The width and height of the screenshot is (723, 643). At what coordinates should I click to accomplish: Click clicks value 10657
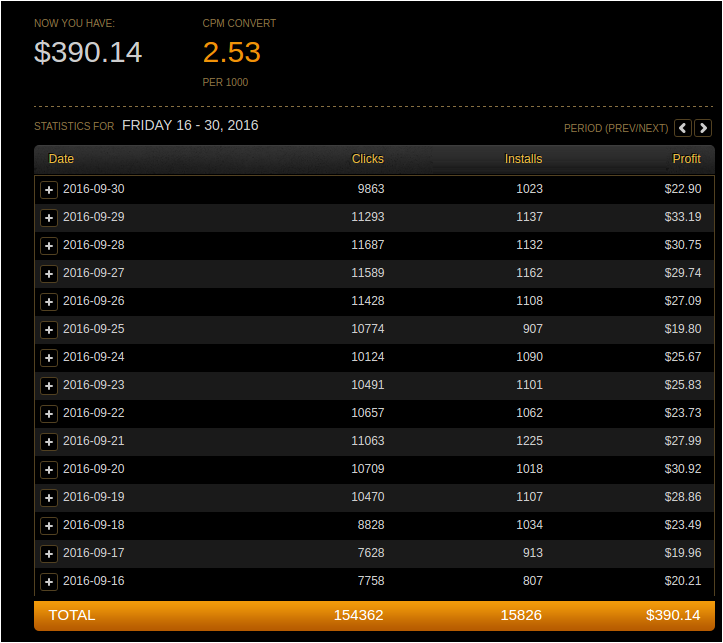[x=367, y=413]
